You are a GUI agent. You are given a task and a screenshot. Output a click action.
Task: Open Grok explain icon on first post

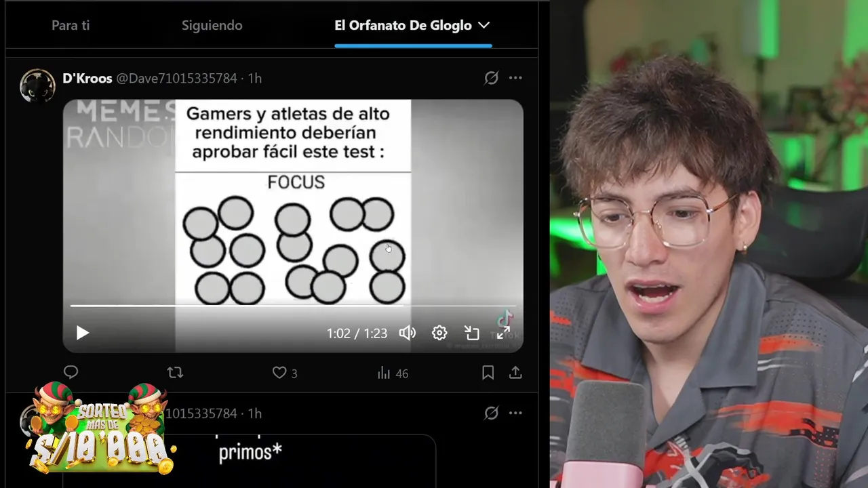point(491,78)
